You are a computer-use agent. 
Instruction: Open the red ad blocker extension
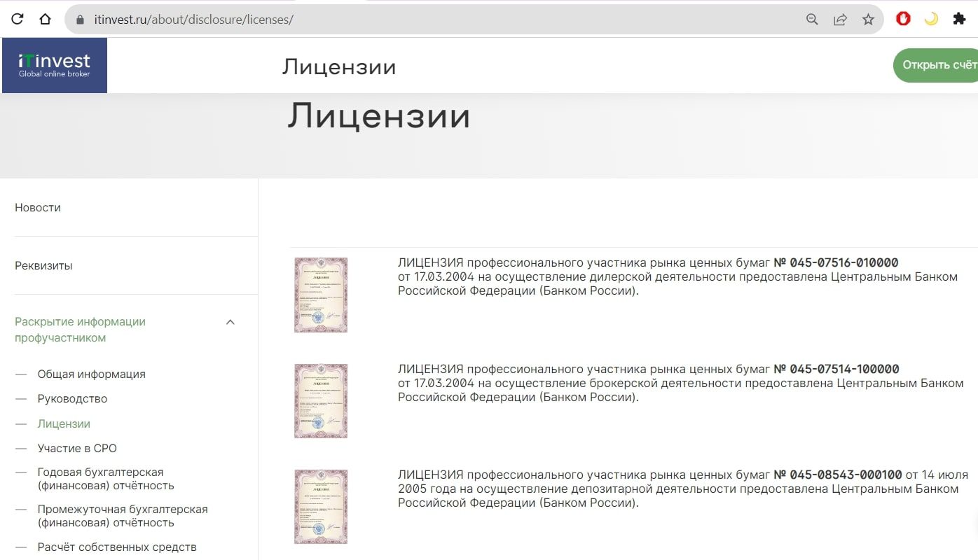(903, 20)
